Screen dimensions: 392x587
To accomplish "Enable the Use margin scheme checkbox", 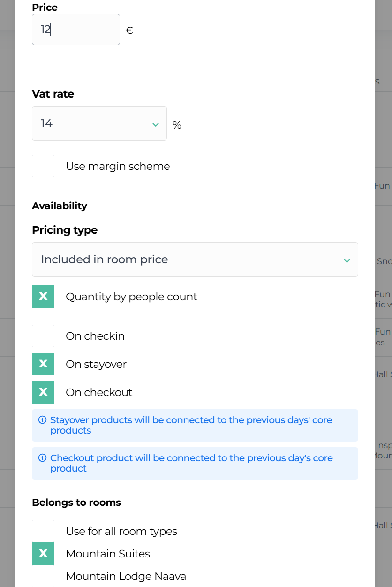I will coord(43,166).
